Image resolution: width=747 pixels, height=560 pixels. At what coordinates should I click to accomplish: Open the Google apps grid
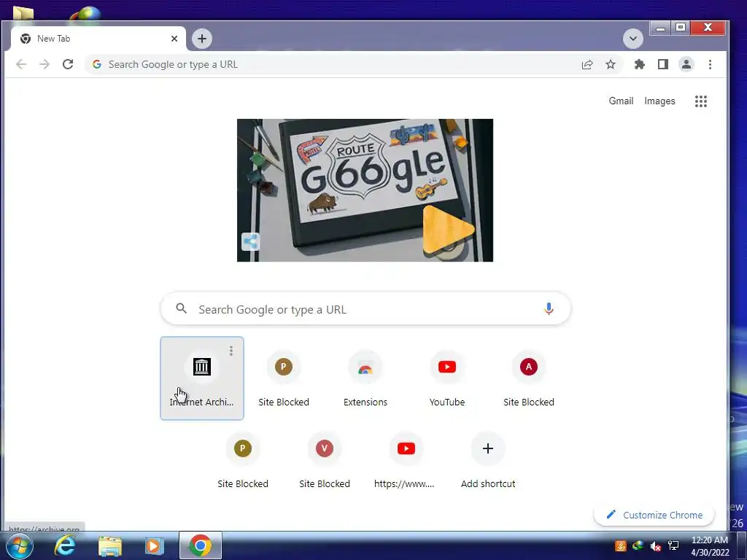tap(701, 101)
